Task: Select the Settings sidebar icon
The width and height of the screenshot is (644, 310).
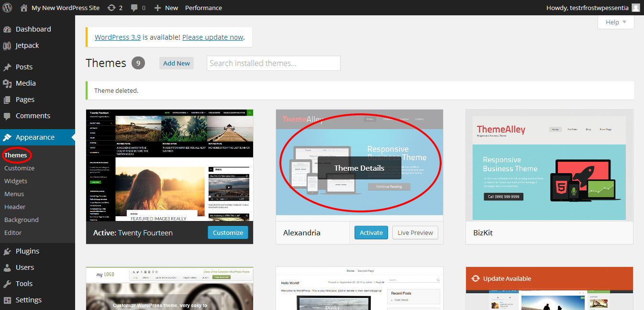Action: point(9,299)
